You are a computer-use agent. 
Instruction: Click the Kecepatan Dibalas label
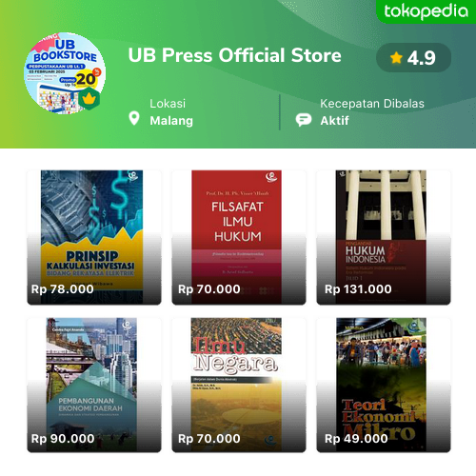coord(372,104)
